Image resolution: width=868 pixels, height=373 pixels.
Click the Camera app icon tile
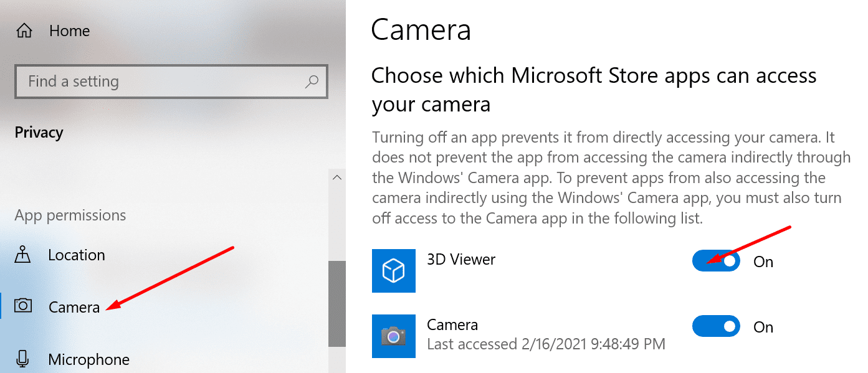pos(394,336)
